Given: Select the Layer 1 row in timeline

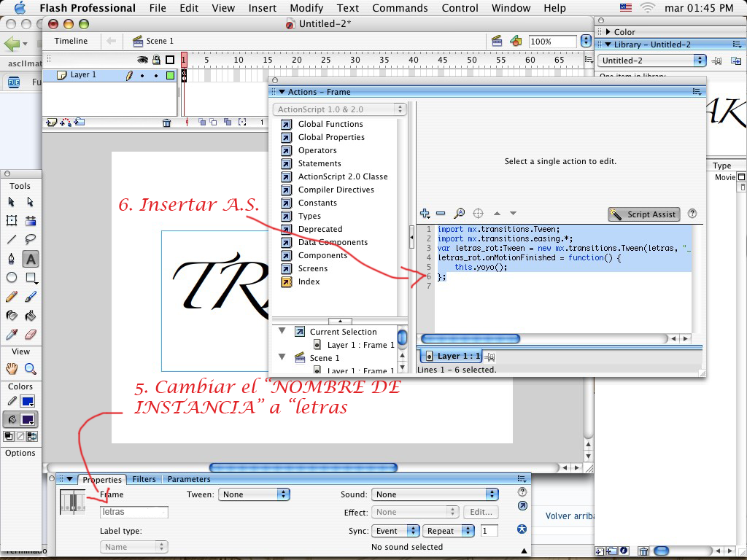Looking at the screenshot, I should tap(109, 75).
